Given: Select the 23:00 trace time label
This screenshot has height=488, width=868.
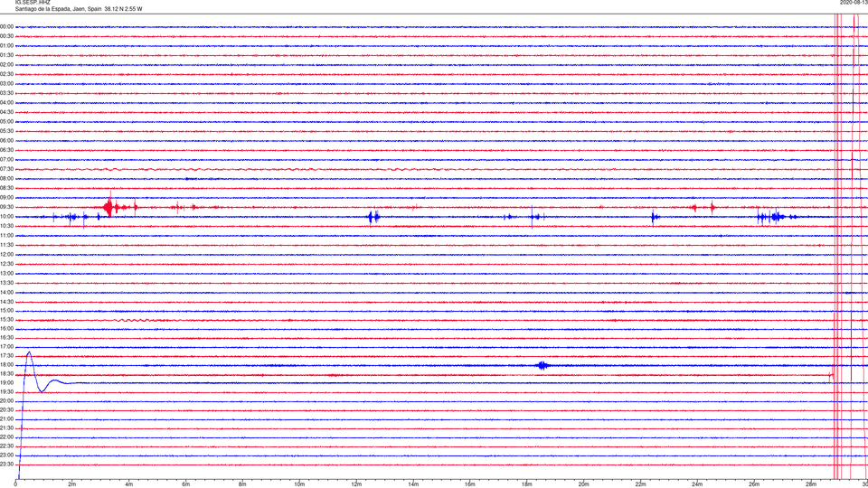Looking at the screenshot, I should (6, 455).
